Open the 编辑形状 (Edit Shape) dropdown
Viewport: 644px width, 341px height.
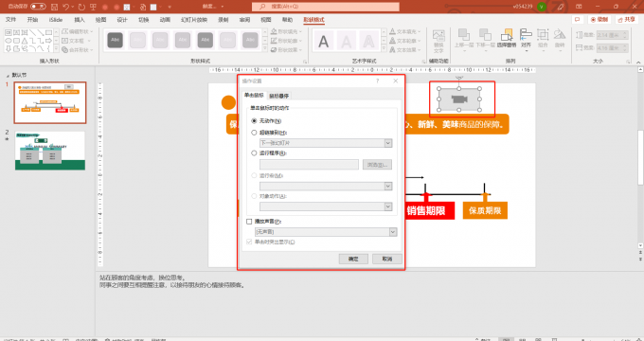78,31
